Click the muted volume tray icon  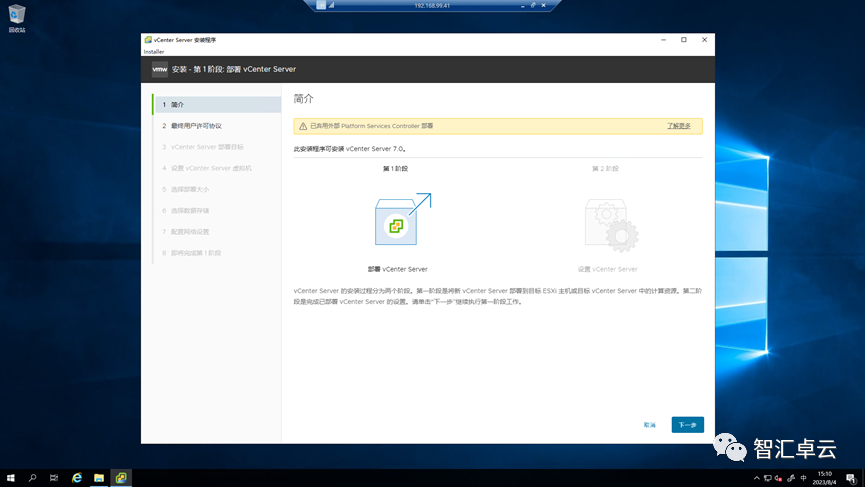click(x=778, y=478)
